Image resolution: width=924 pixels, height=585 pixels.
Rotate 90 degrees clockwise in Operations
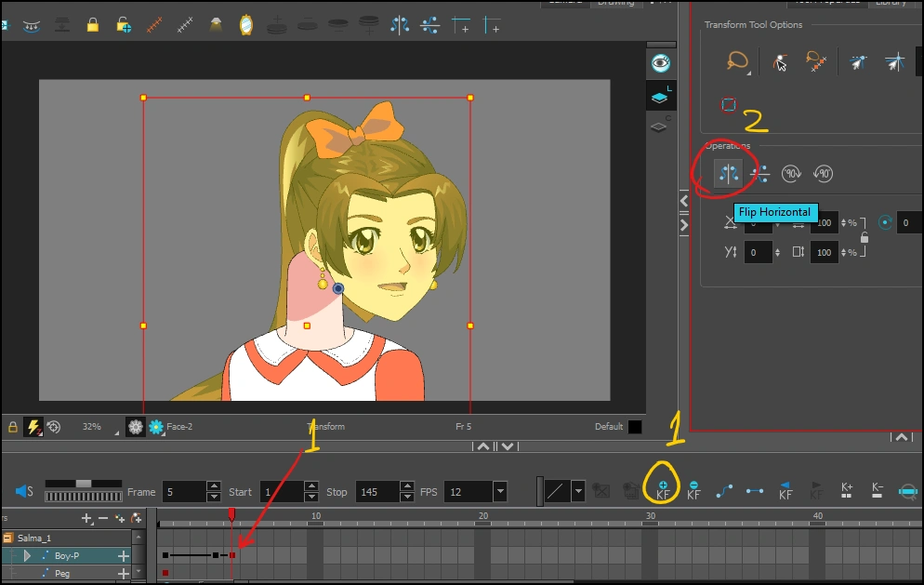coord(791,173)
